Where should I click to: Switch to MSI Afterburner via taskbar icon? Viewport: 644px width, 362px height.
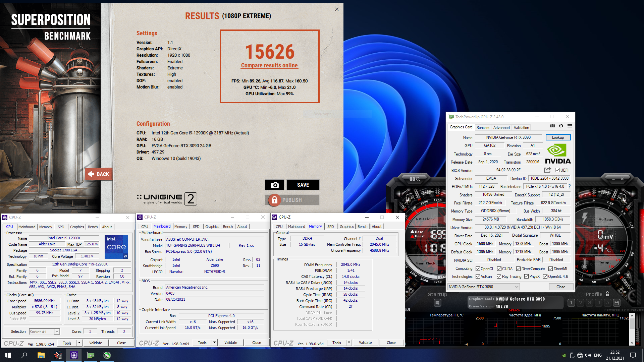coord(107,355)
